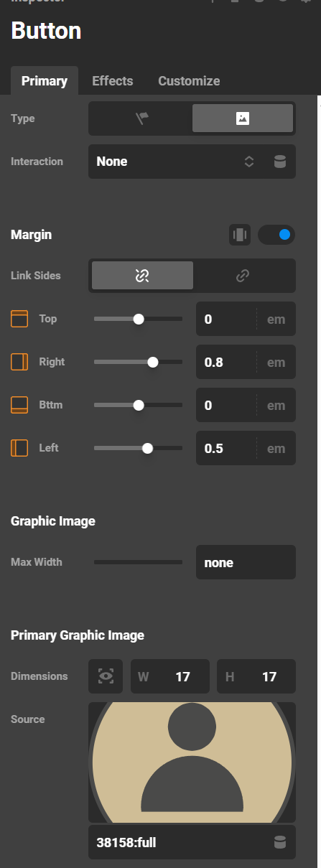Open dynamic content for Source 38158:full

(x=280, y=842)
